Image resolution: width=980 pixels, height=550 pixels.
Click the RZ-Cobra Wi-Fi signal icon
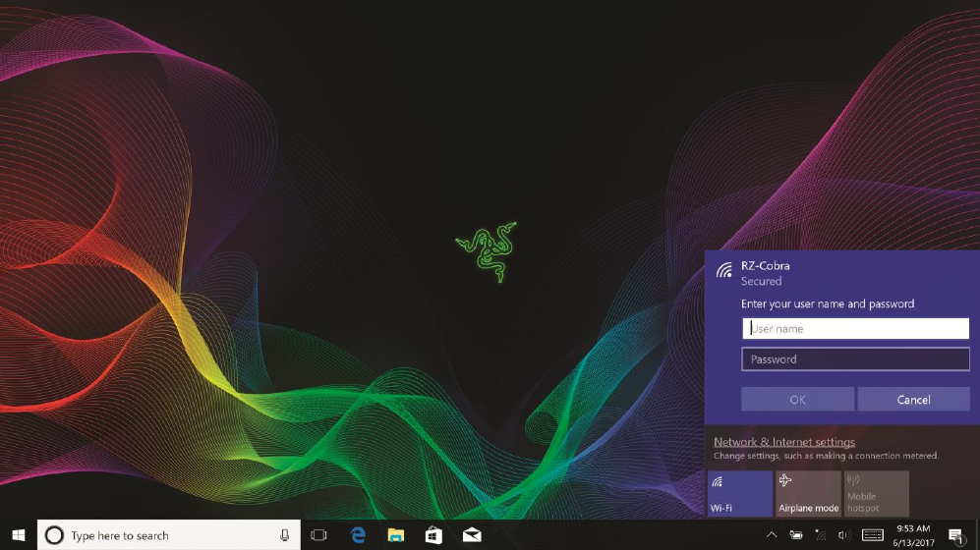[724, 270]
